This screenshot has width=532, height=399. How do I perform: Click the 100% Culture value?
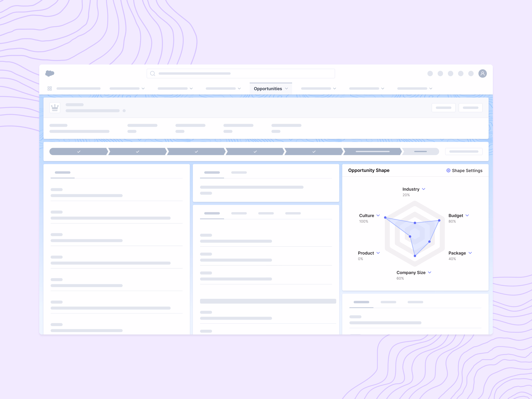click(x=363, y=221)
